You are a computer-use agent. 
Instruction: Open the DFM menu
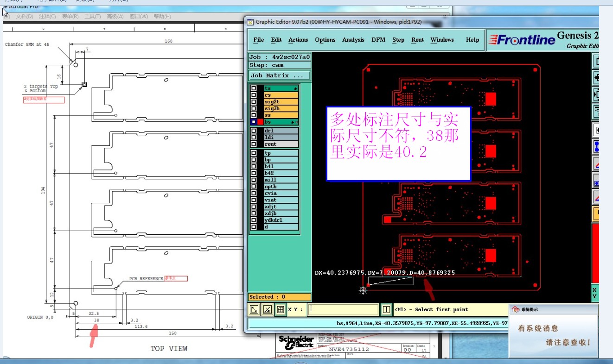[x=378, y=40]
